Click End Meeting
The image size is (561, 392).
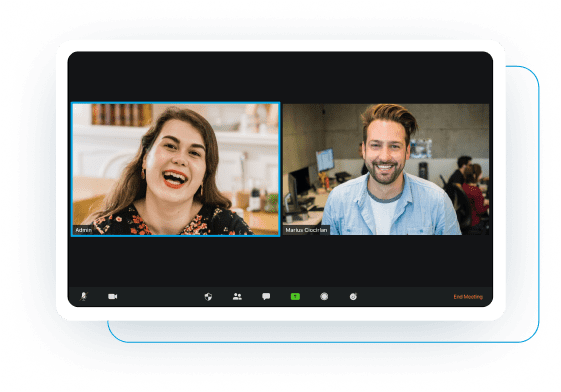(468, 297)
